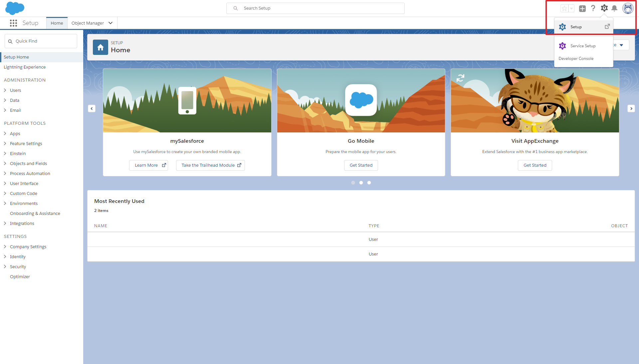The height and width of the screenshot is (364, 639).
Task: Open the Create dropdown arrow button
Action: pyautogui.click(x=621, y=45)
